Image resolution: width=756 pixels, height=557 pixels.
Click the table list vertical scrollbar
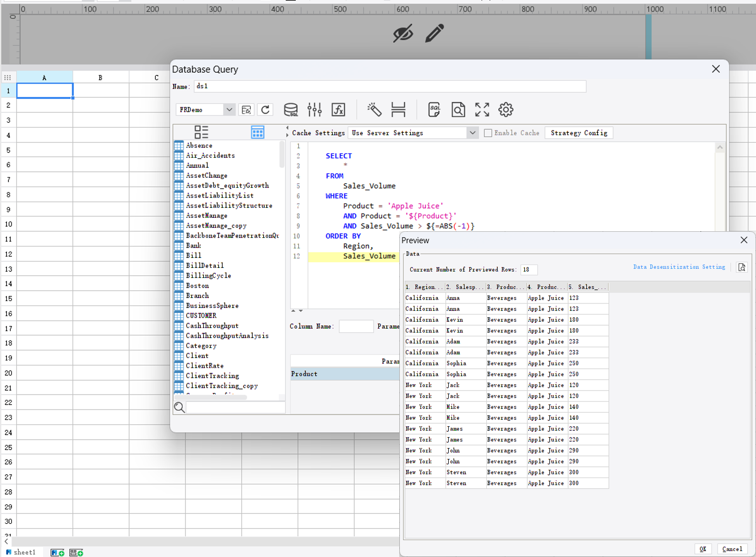coord(282,154)
